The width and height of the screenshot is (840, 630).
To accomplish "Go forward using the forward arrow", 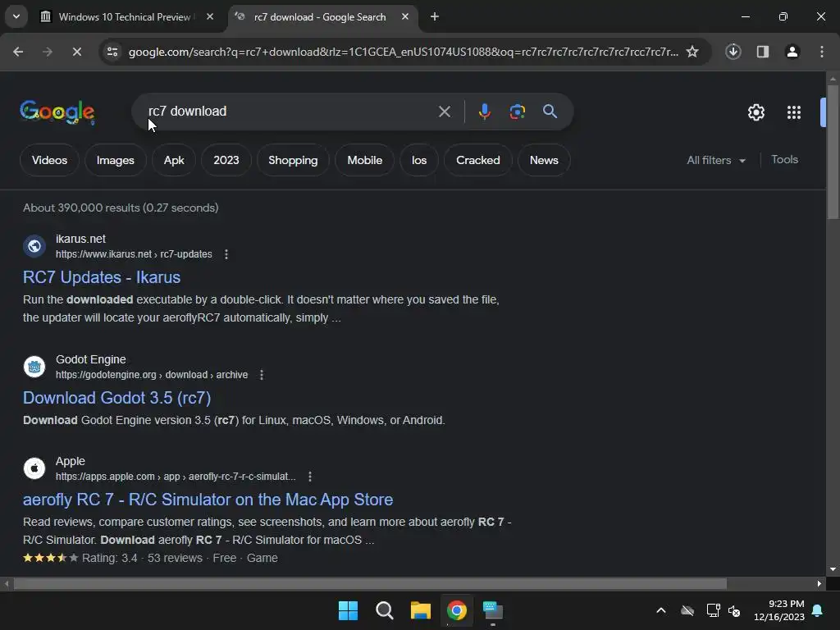I will [x=47, y=52].
